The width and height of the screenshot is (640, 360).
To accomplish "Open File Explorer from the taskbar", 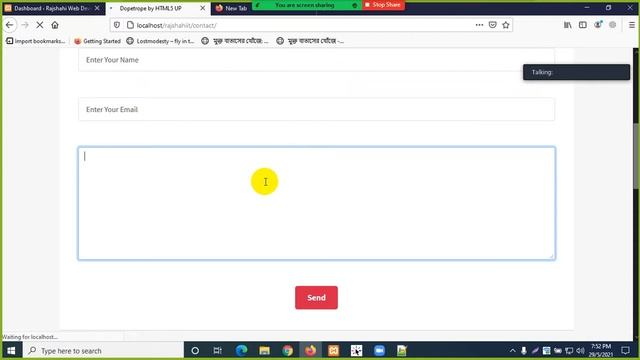I will pyautogui.click(x=264, y=351).
